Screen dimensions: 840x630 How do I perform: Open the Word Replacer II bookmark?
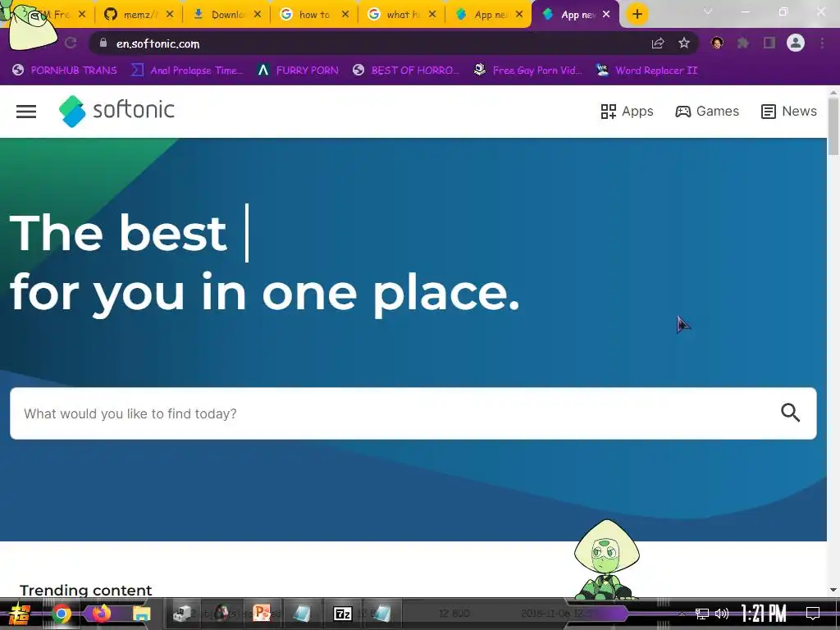click(x=647, y=71)
